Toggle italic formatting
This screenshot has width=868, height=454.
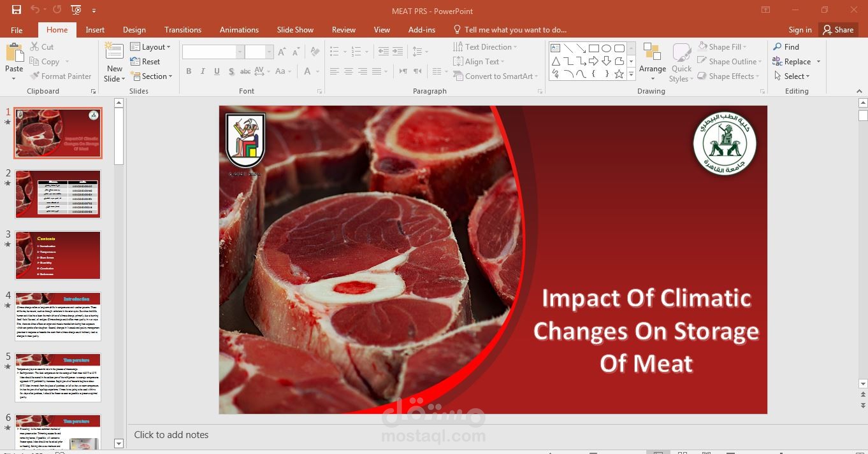coord(203,71)
